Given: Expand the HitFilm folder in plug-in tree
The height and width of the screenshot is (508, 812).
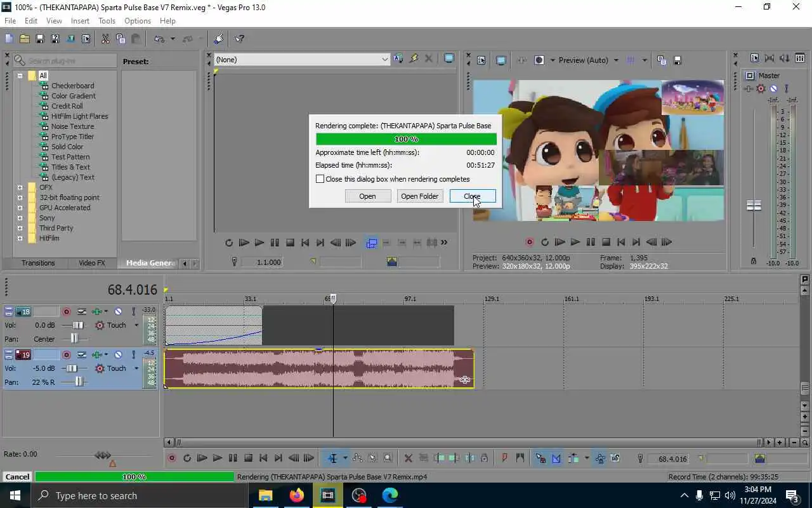Looking at the screenshot, I should coord(20,238).
